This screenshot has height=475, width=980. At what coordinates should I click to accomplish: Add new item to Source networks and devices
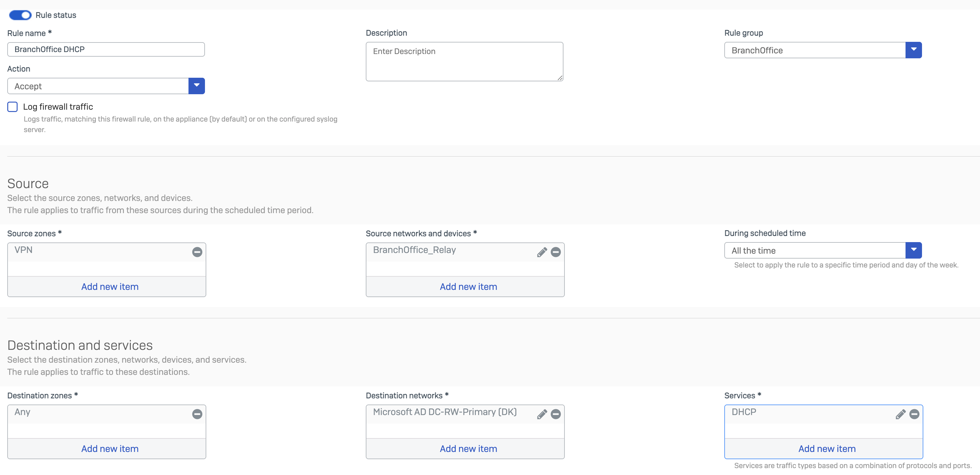point(468,286)
